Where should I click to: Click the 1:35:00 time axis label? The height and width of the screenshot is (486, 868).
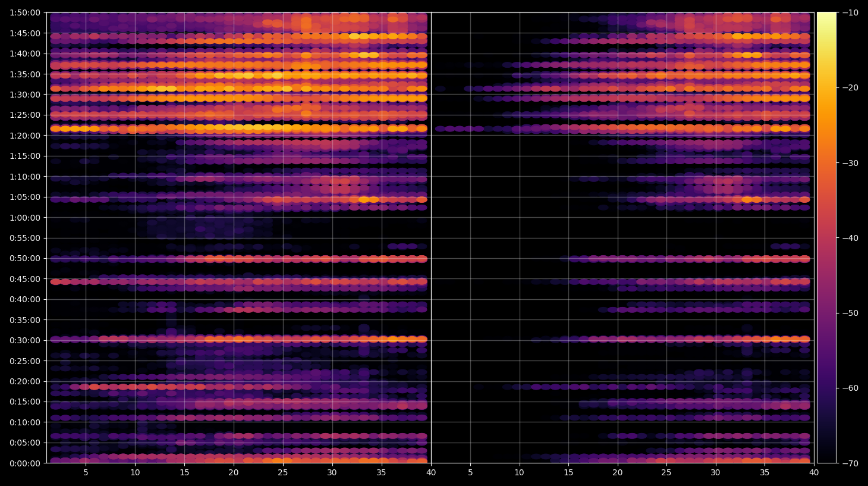[25, 74]
